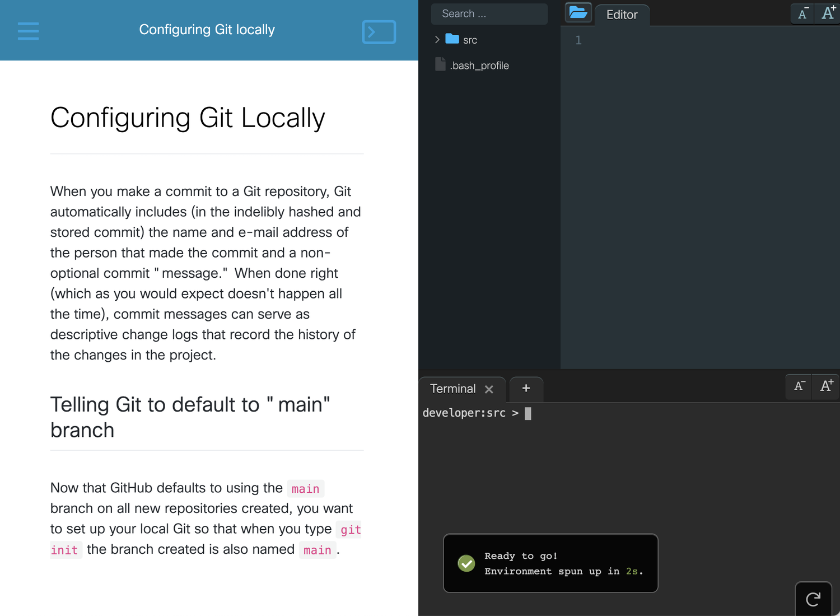
Task: Click the green checkmark in the notification
Action: tap(466, 563)
